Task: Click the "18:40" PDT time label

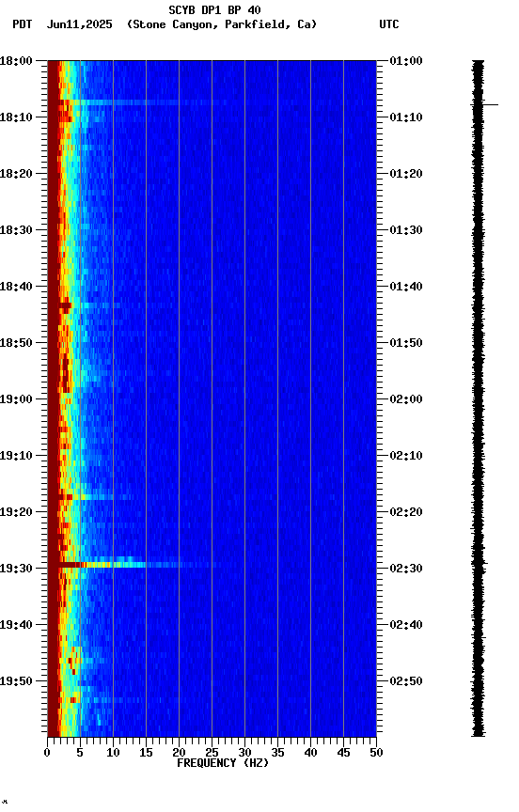Action: click(x=16, y=287)
